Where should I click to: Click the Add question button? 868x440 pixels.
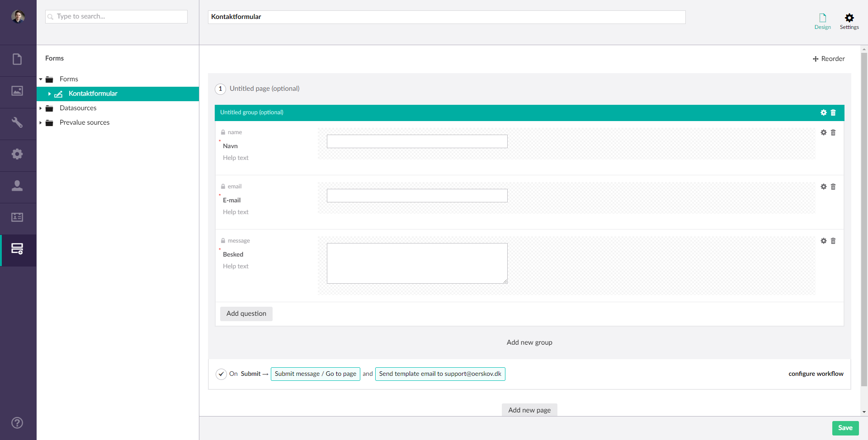(x=246, y=314)
